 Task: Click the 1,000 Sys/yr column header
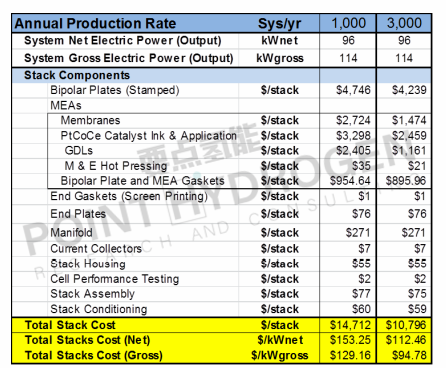coord(348,23)
